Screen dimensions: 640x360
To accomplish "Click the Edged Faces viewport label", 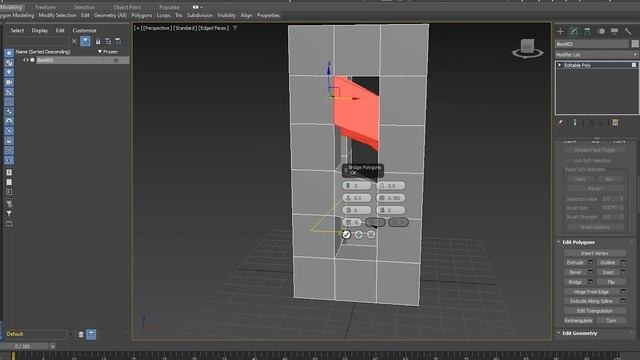I will [x=214, y=28].
